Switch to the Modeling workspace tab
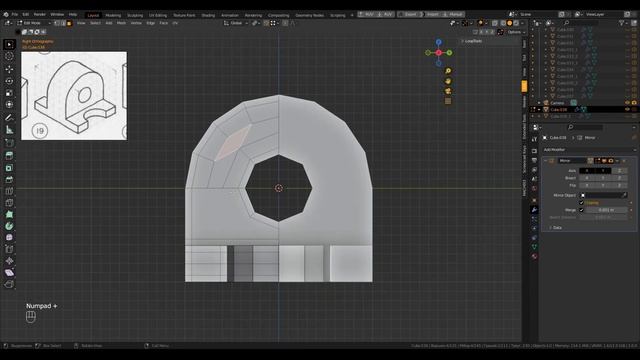640x360 pixels. click(113, 15)
